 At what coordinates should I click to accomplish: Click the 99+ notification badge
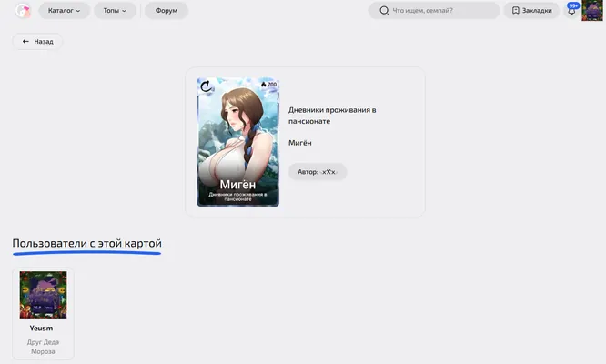tap(573, 5)
